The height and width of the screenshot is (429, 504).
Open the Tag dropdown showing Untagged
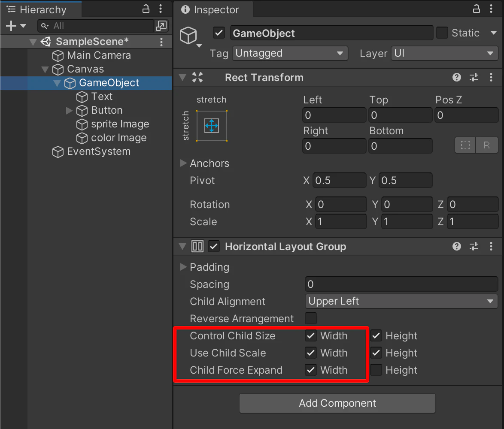(290, 53)
